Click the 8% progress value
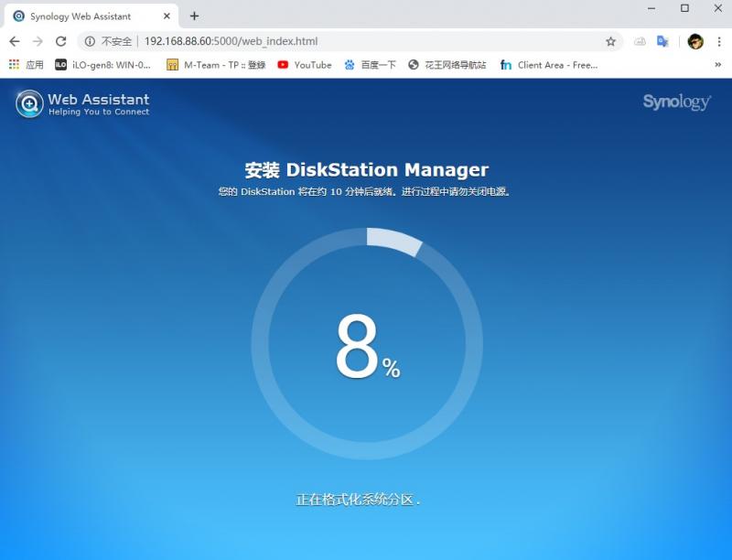The width and height of the screenshot is (732, 560). pyautogui.click(x=368, y=345)
